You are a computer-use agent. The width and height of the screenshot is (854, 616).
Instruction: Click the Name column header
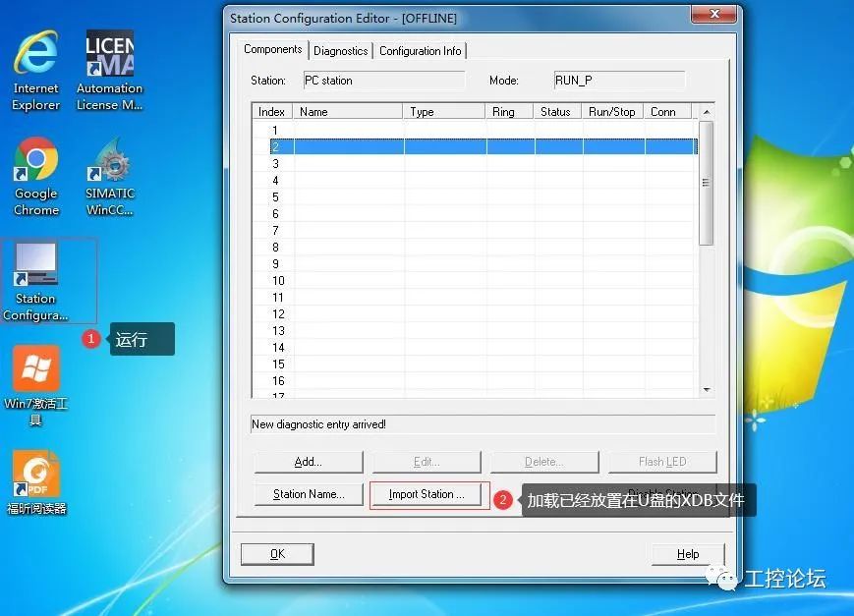tap(348, 112)
